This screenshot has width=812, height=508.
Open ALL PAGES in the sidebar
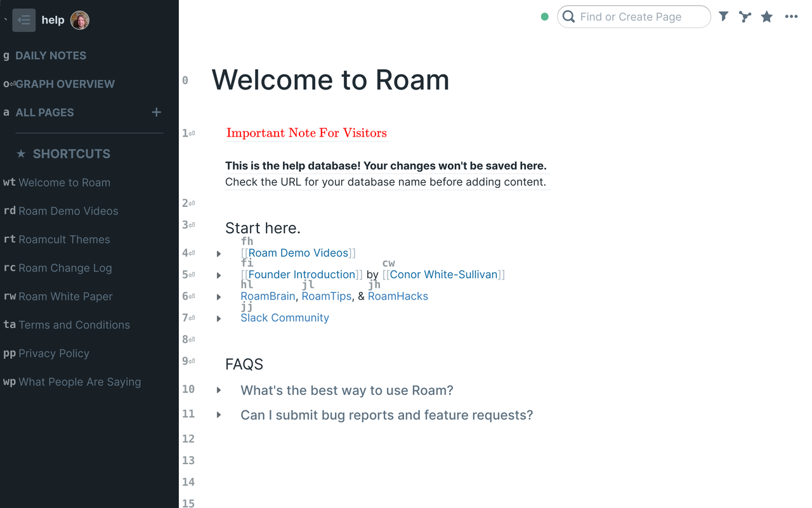pos(43,112)
